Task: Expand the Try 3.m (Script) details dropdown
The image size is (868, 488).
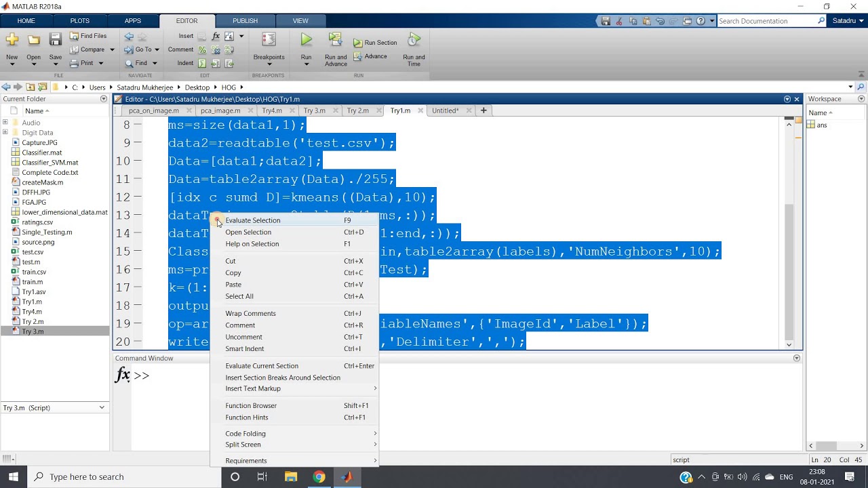Action: coord(102,407)
